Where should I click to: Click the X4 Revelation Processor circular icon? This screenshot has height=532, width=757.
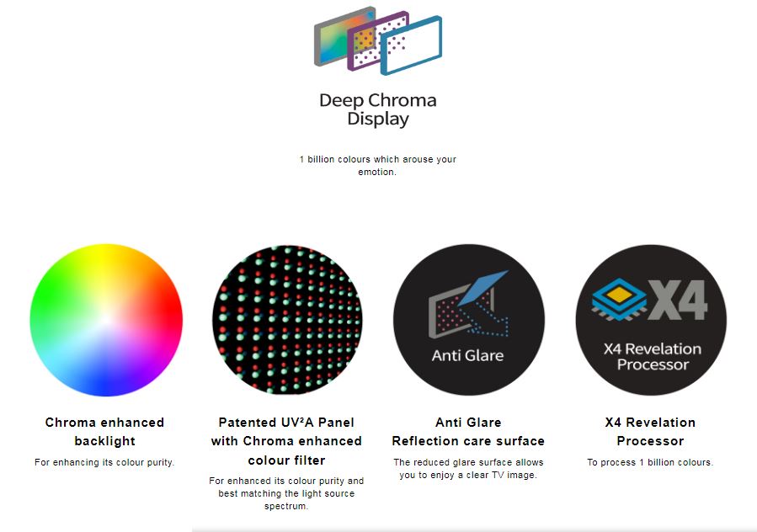point(651,320)
